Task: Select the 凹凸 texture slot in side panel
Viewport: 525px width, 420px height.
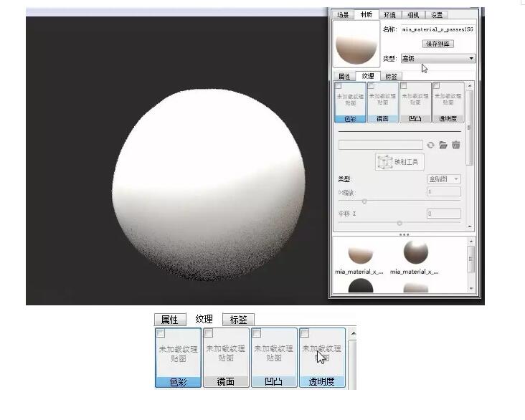Action: point(415,102)
